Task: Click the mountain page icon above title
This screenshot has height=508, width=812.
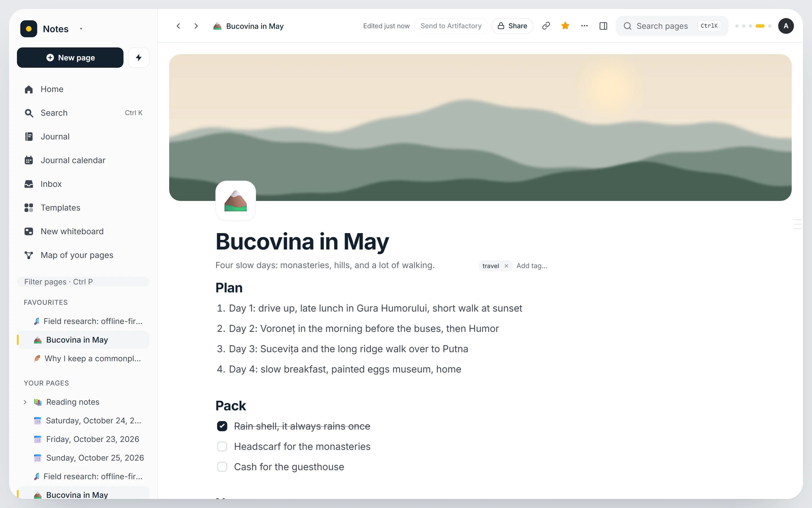Action: coord(235,201)
